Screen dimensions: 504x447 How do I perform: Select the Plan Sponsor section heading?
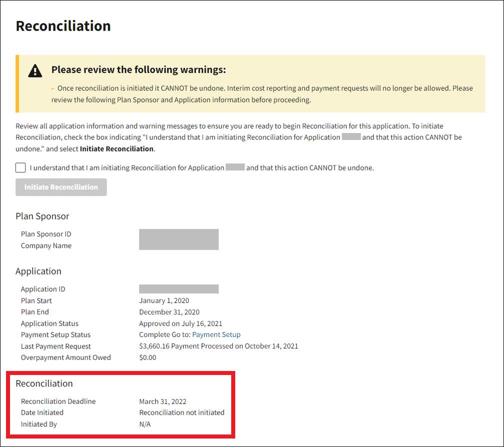click(43, 216)
